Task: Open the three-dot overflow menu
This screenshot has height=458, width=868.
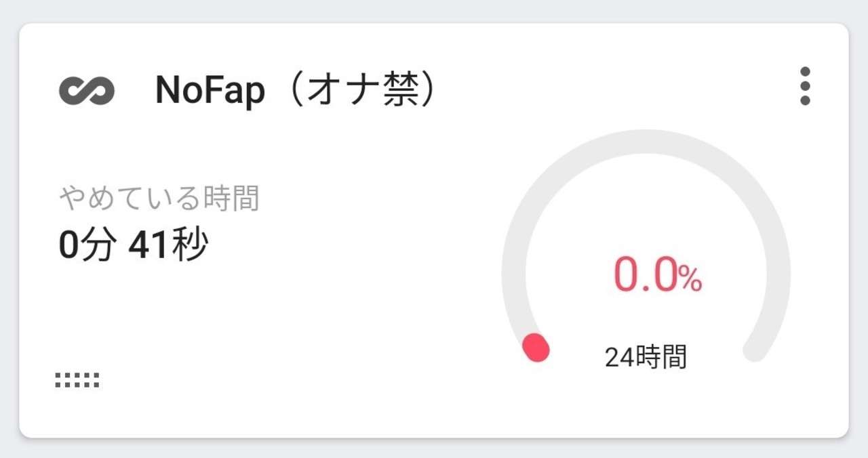Action: point(805,86)
